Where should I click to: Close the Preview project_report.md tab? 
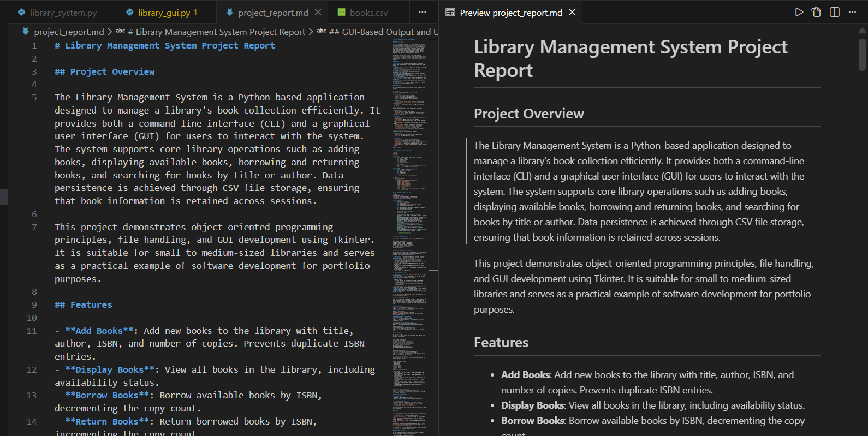572,12
